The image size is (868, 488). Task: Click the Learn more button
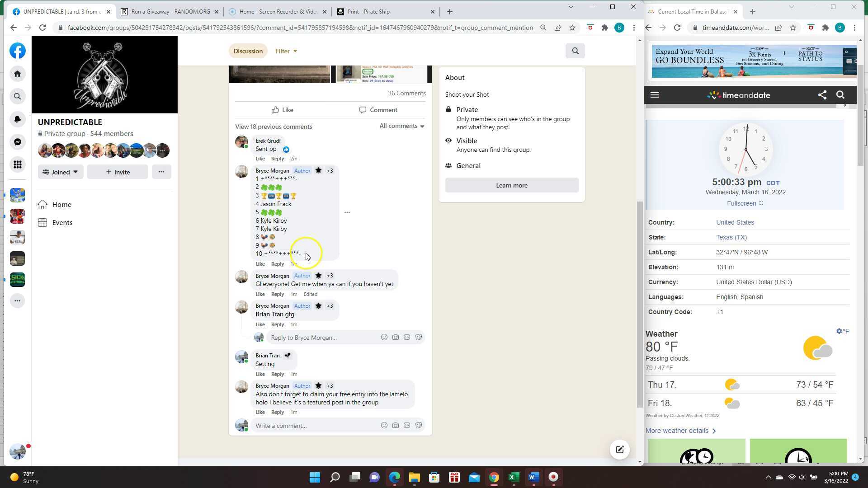click(511, 185)
